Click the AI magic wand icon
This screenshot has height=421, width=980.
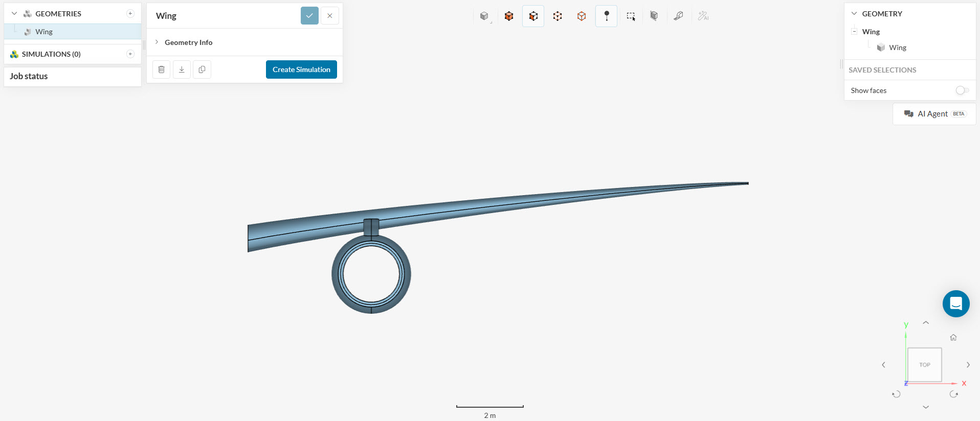pos(703,16)
